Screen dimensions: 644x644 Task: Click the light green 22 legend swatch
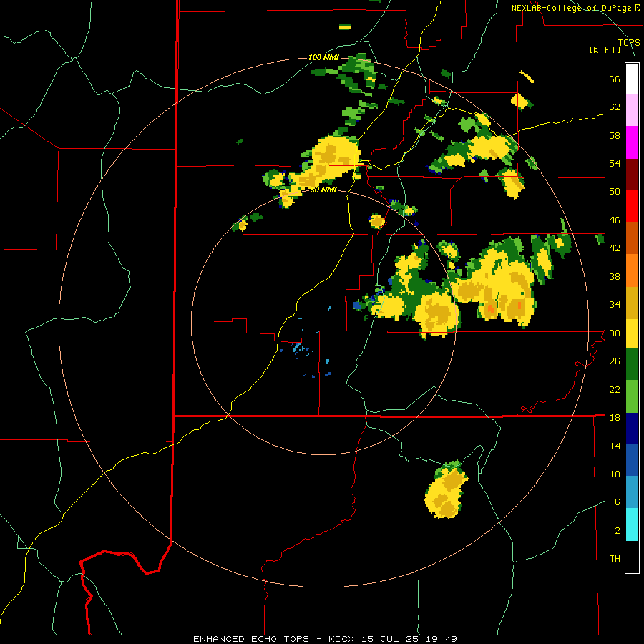[x=632, y=396]
